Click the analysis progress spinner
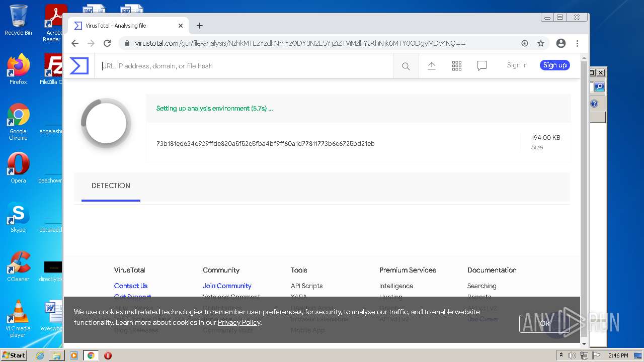 106,123
